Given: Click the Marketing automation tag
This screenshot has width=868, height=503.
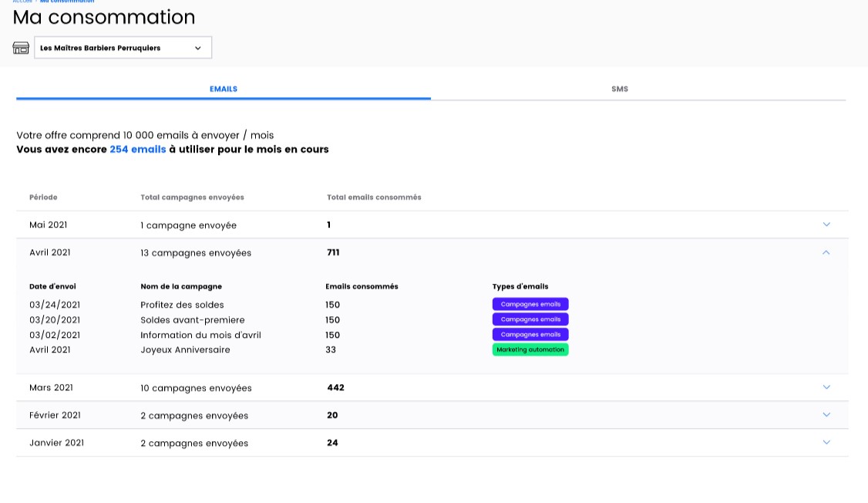Looking at the screenshot, I should coord(530,349).
